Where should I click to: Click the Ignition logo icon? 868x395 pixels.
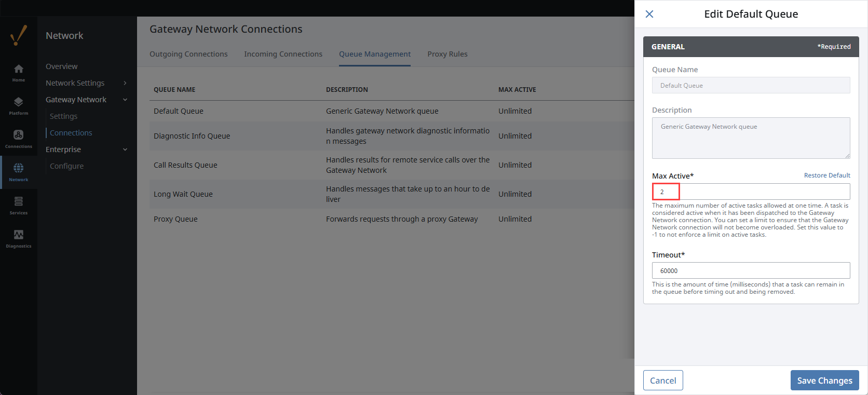click(19, 35)
